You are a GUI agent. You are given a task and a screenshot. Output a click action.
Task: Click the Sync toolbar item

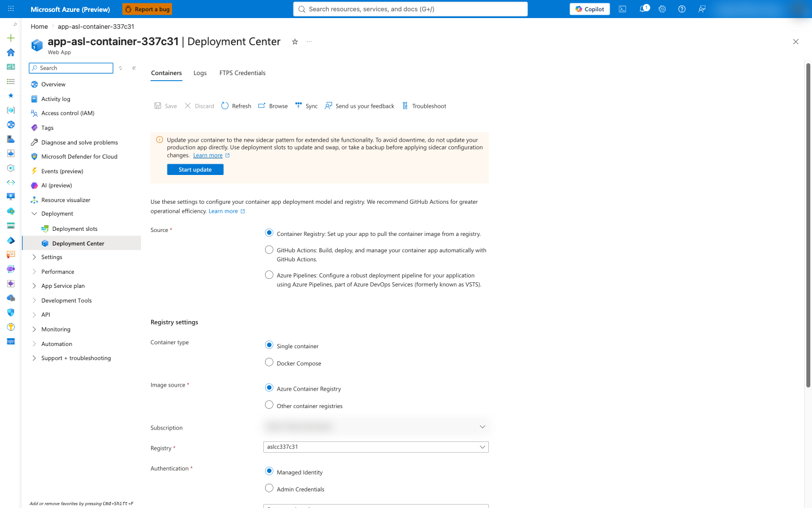point(306,106)
